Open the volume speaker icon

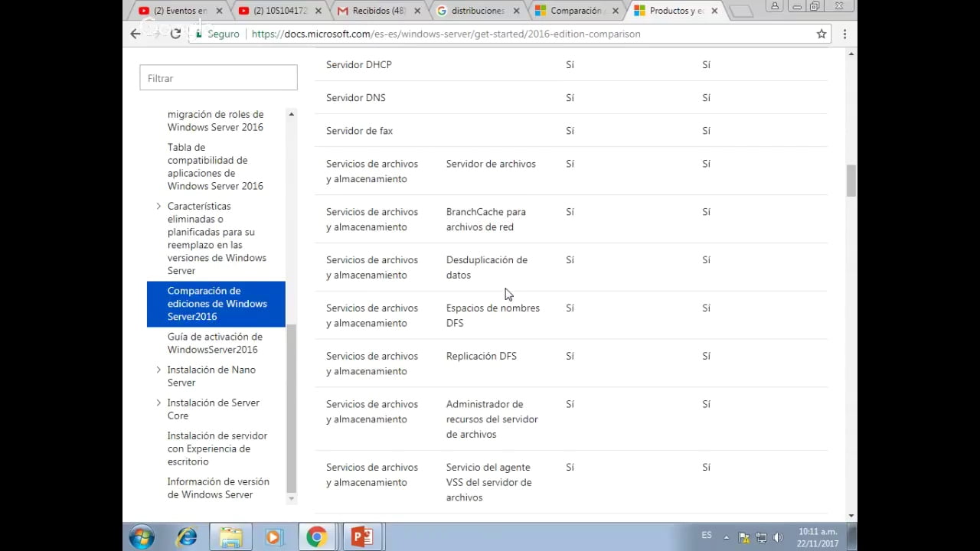pyautogui.click(x=779, y=538)
